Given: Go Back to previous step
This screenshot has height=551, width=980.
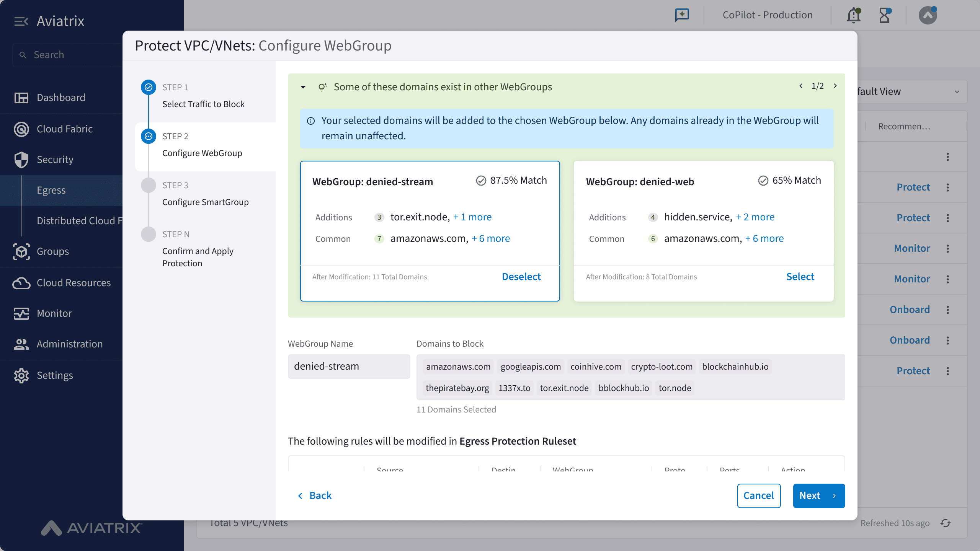Looking at the screenshot, I should [315, 496].
